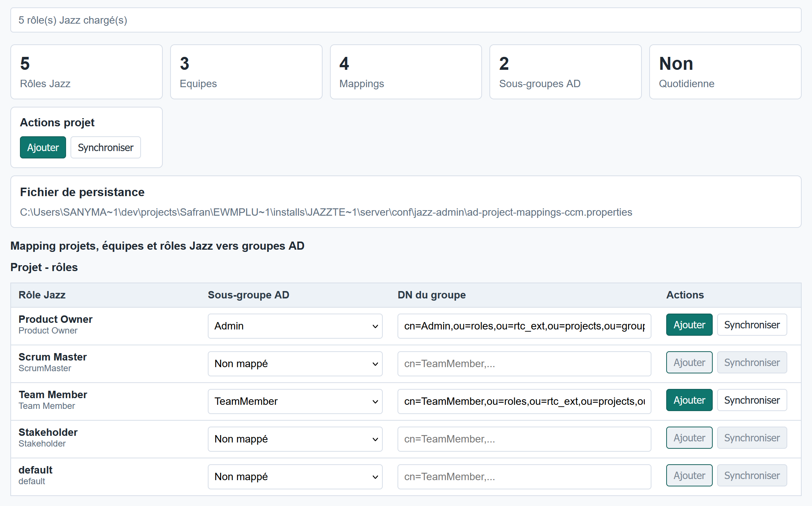Open Sous-groupe AD dropdown for Stakeholder
Screen dimensions: 812x506
pyautogui.click(x=295, y=439)
